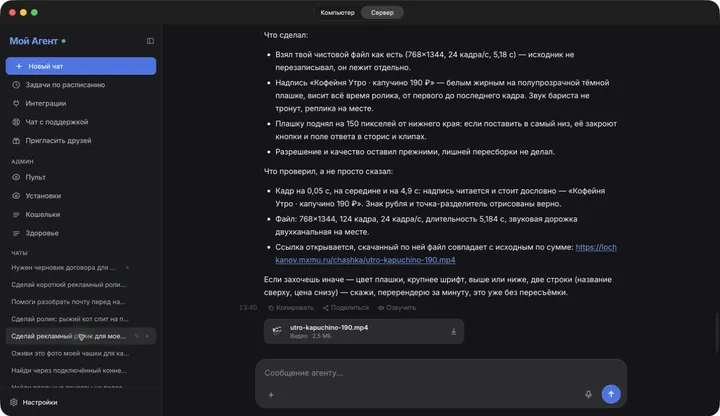Image resolution: width=720 pixels, height=416 pixels.
Task: Start voice input with the microphone icon
Action: pyautogui.click(x=588, y=394)
